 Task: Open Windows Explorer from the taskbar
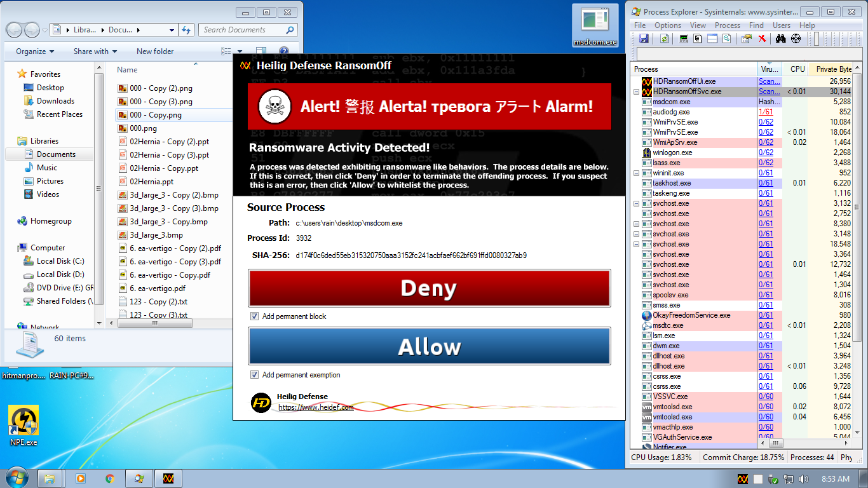50,478
